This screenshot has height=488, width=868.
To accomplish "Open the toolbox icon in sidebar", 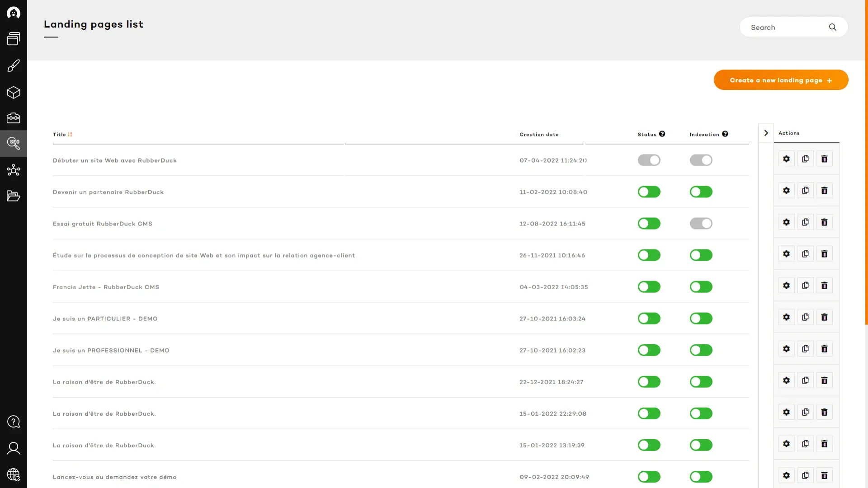I will [14, 118].
